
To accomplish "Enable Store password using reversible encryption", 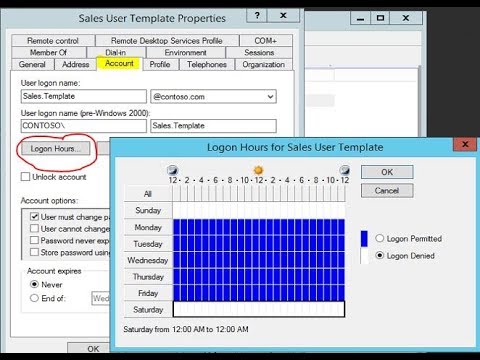I will click(34, 252).
